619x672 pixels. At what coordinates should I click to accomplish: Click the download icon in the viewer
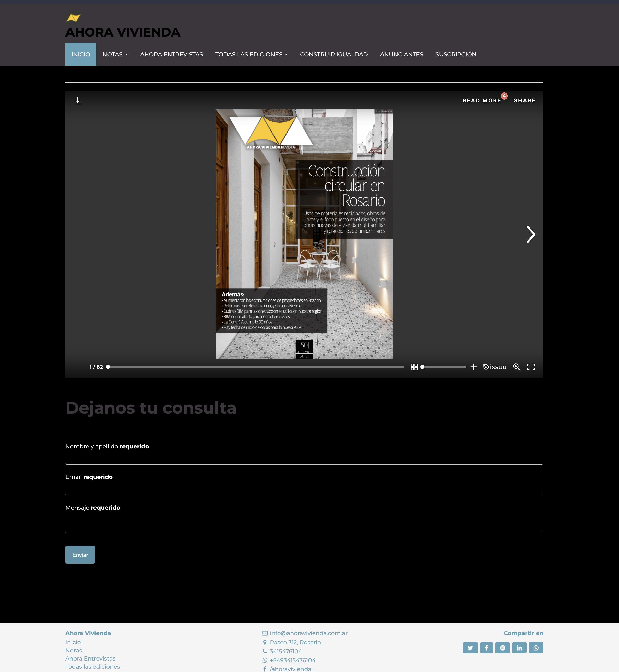point(77,100)
